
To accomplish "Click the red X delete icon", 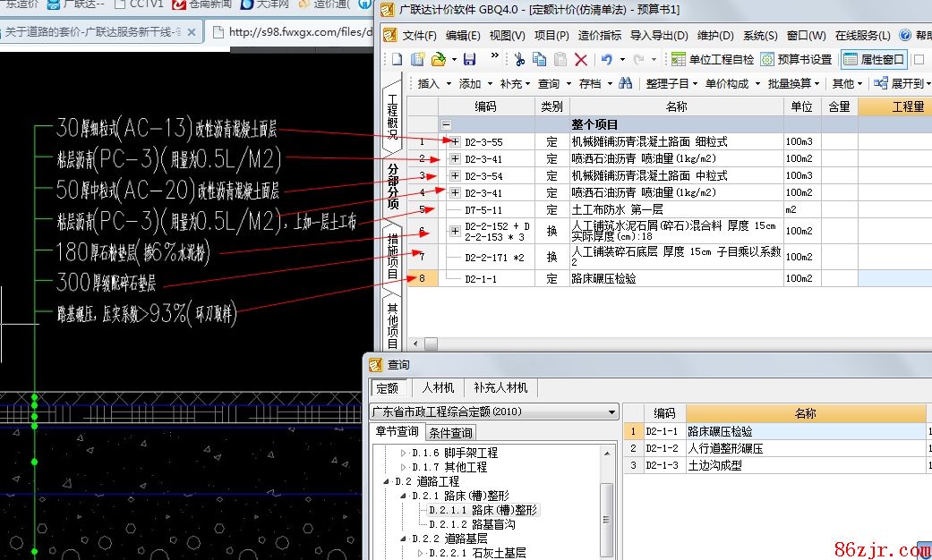I will 581,59.
